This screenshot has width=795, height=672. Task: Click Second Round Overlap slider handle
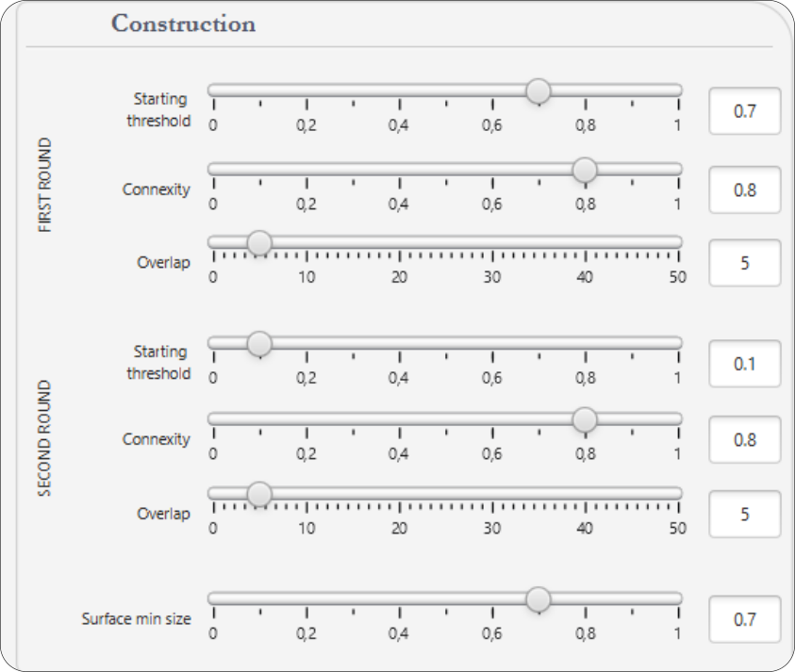point(259,494)
